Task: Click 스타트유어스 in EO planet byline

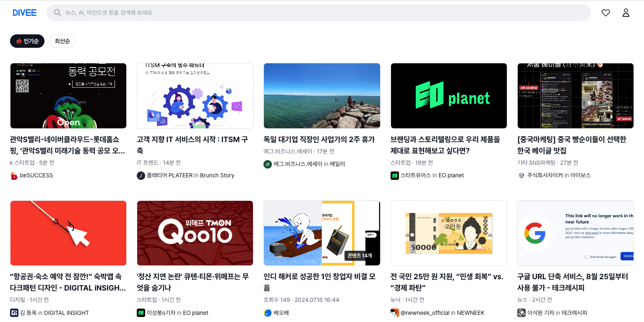Action: click(432, 176)
